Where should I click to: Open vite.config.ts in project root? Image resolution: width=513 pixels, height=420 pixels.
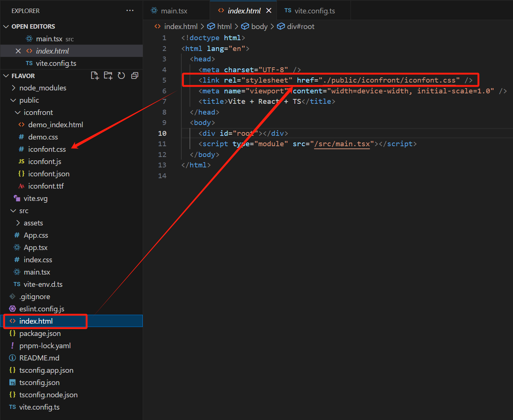click(x=71, y=407)
